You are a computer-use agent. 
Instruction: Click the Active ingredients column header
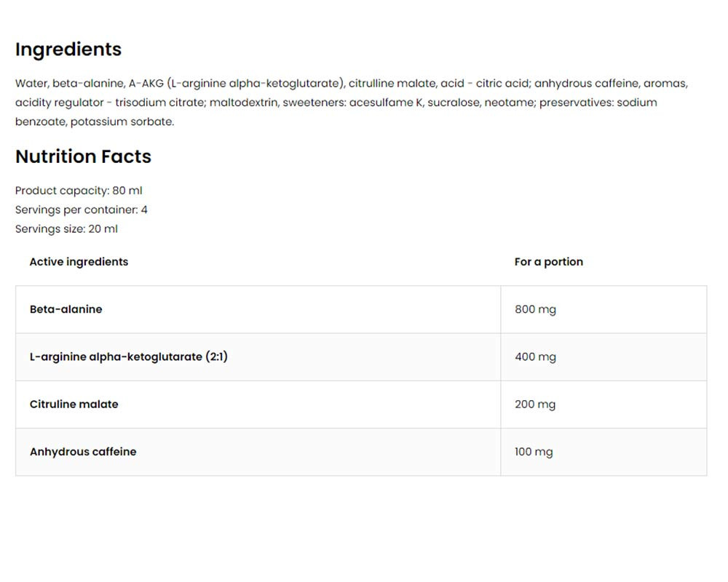(x=79, y=262)
